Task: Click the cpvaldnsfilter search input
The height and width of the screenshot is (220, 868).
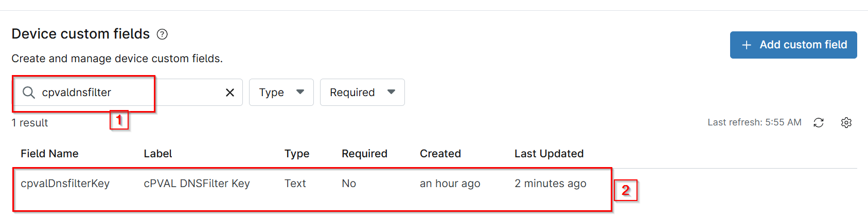Action: click(129, 93)
